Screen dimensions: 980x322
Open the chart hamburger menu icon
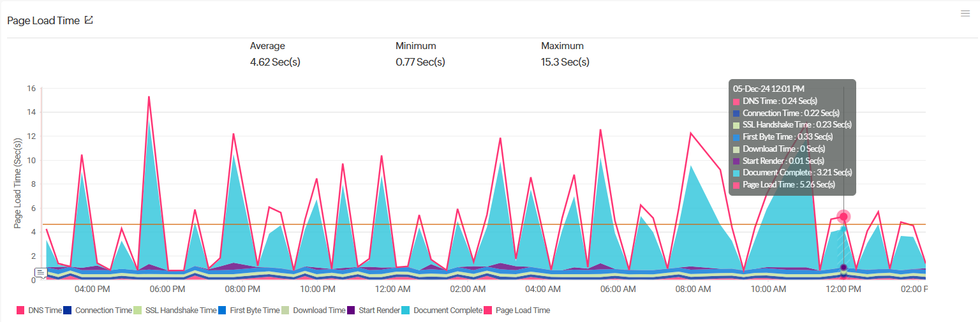pos(965,14)
